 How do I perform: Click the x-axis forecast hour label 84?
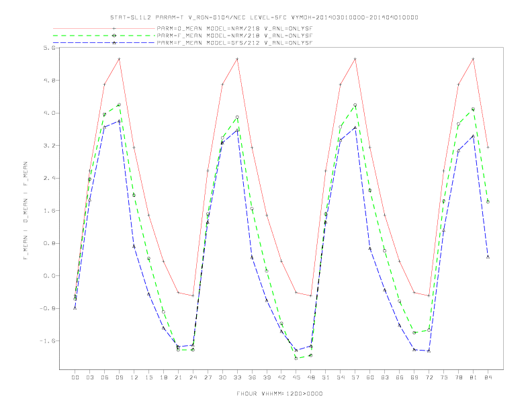click(x=488, y=377)
